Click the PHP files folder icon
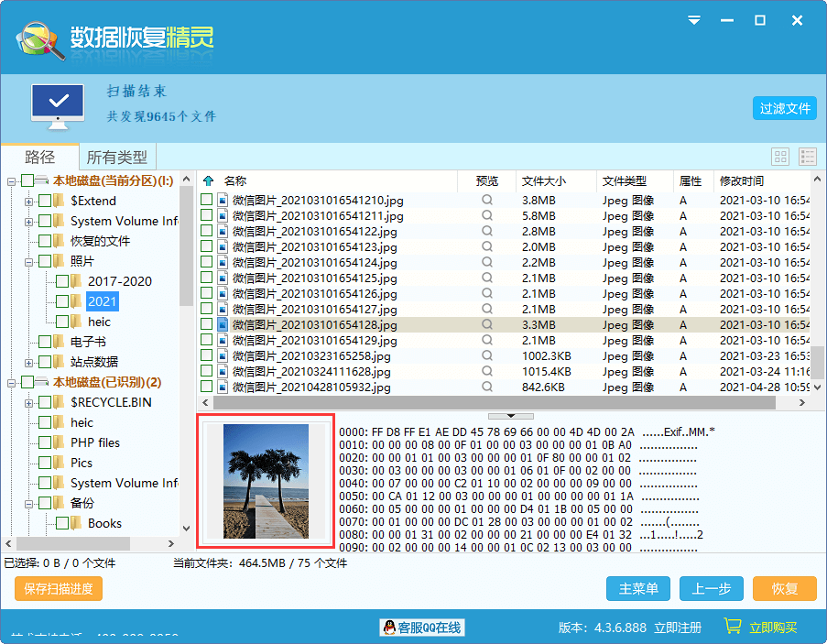The width and height of the screenshot is (827, 644). coord(59,442)
